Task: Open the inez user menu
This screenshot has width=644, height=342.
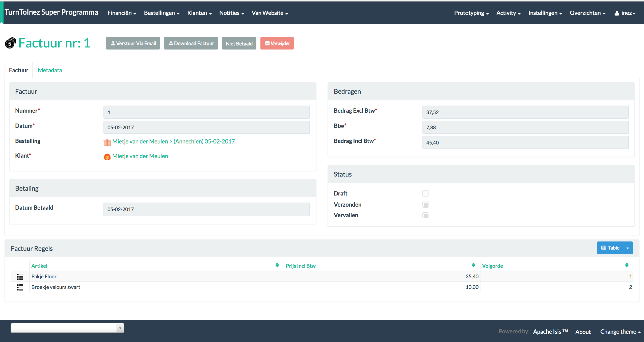Action: click(625, 13)
